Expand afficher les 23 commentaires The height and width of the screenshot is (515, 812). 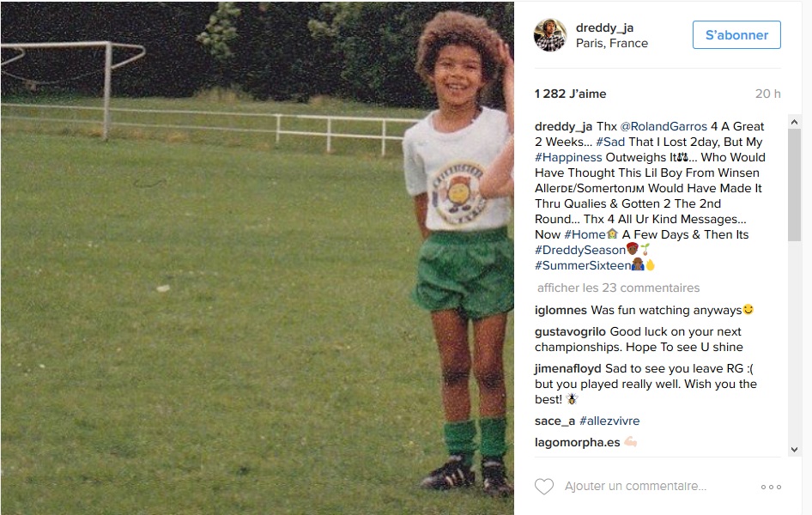point(618,288)
